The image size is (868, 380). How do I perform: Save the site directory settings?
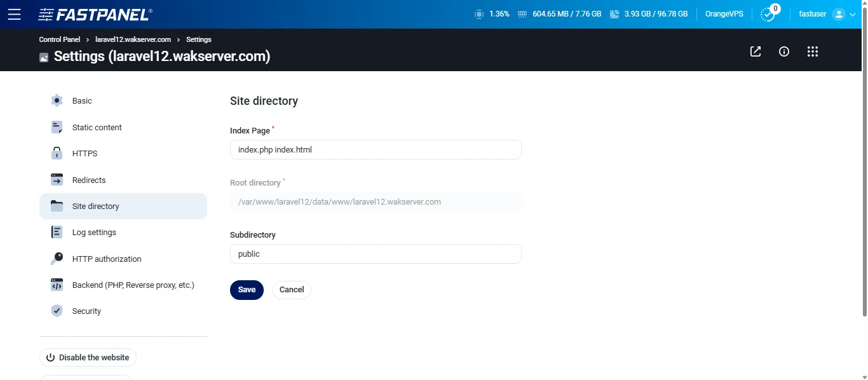click(x=247, y=290)
